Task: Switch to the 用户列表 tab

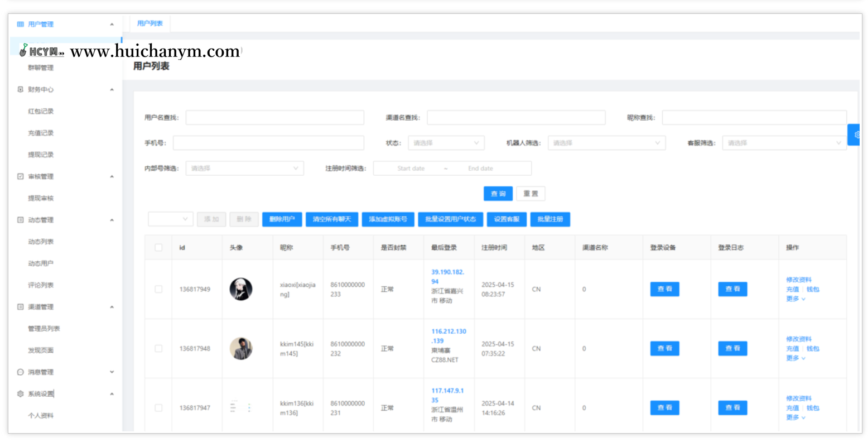Action: pyautogui.click(x=150, y=23)
